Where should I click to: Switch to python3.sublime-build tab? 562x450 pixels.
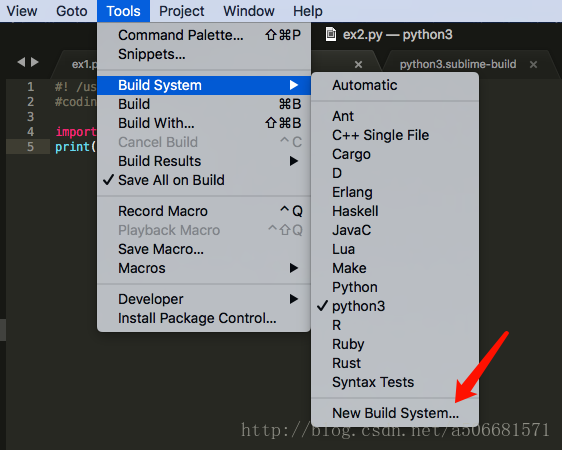(x=458, y=64)
